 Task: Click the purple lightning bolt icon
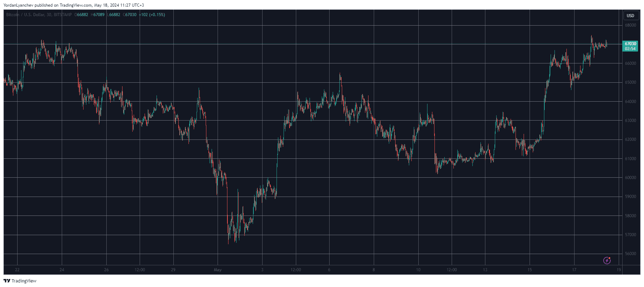[x=607, y=260]
